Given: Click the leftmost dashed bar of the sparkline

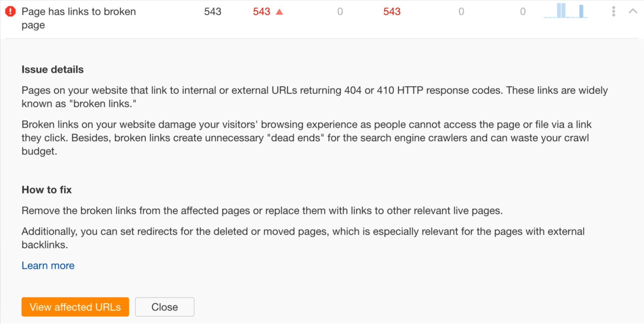Looking at the screenshot, I should (x=546, y=17).
